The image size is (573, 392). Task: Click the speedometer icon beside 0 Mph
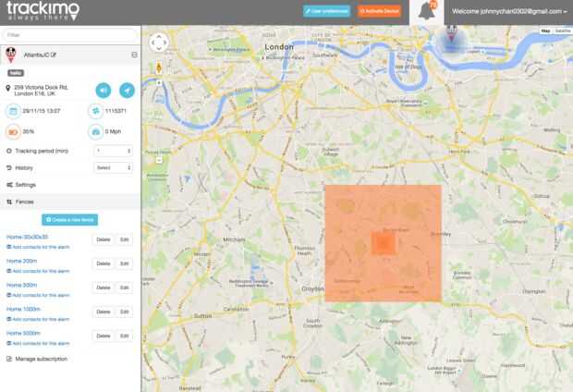(96, 132)
